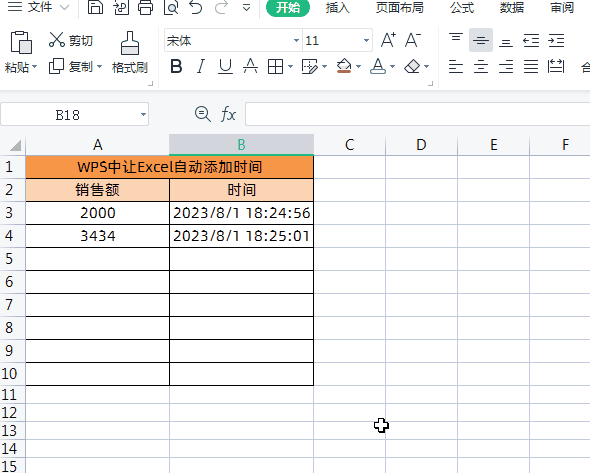Open the quick access customize arrow
This screenshot has width=590, height=473.
[x=246, y=8]
